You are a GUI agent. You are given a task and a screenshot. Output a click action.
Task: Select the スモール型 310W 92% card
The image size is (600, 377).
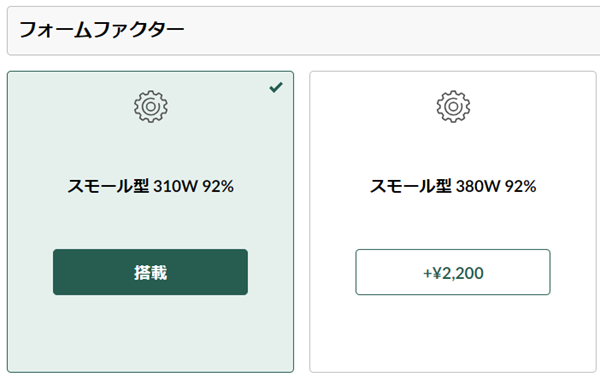[x=150, y=222]
